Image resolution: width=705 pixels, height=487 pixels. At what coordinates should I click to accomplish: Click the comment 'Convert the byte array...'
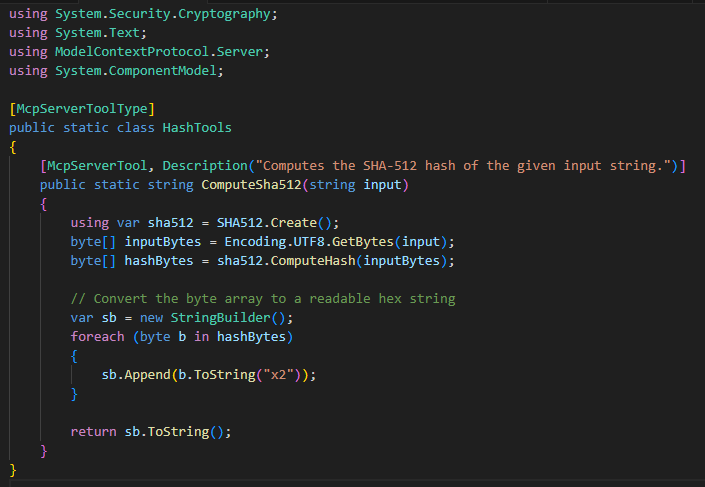pos(263,299)
